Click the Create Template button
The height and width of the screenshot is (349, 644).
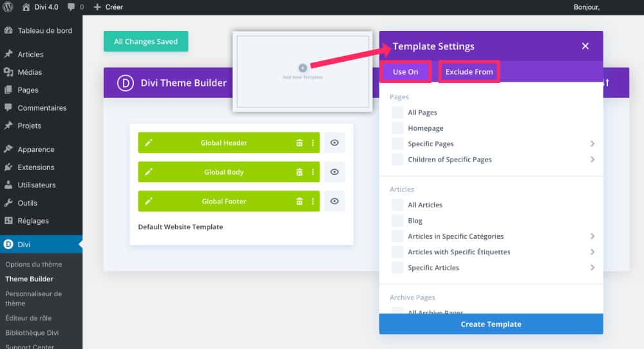tap(491, 324)
